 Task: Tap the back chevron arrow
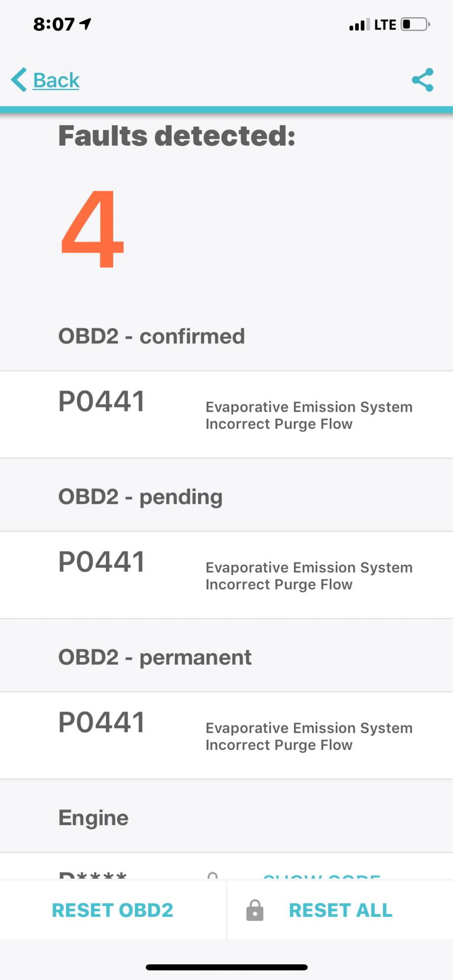(19, 80)
